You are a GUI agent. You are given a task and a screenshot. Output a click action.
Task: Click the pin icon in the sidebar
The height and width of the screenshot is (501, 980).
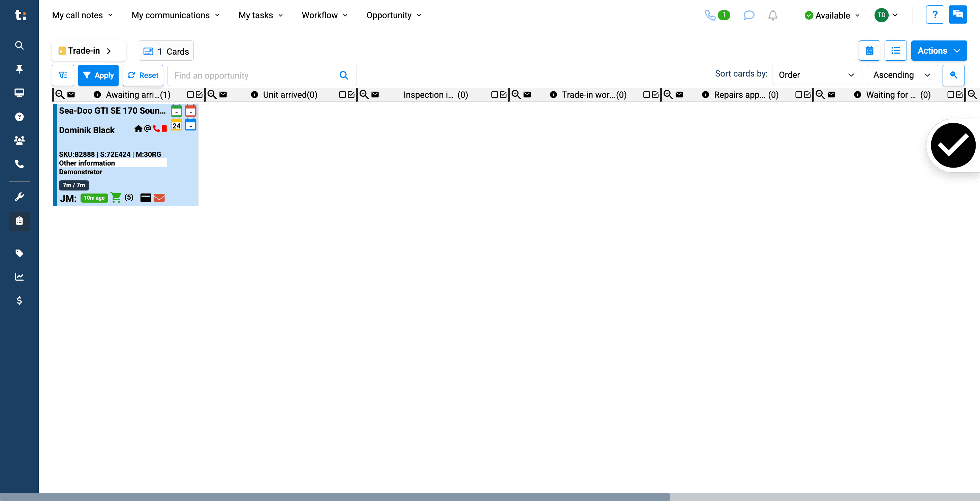20,69
